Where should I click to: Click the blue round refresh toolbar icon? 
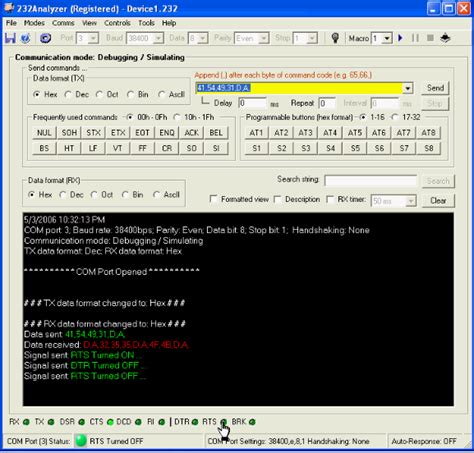tap(45, 38)
